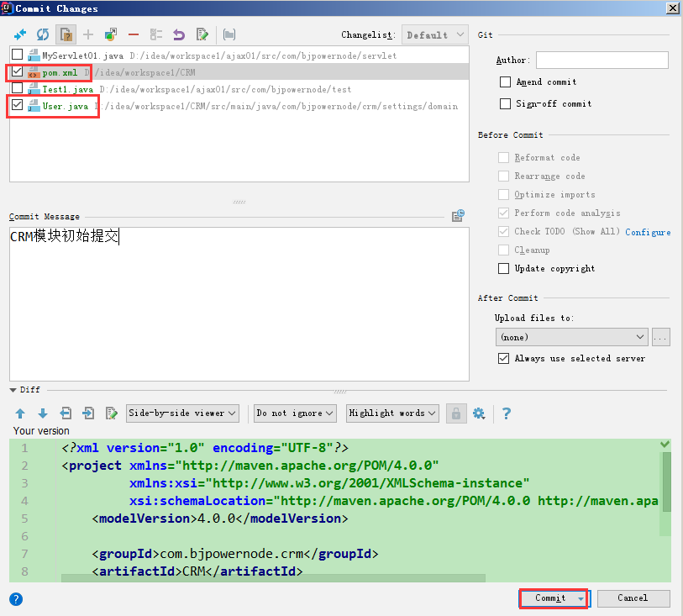This screenshot has width=683, height=616.
Task: Click the Cancel button
Action: point(633,598)
